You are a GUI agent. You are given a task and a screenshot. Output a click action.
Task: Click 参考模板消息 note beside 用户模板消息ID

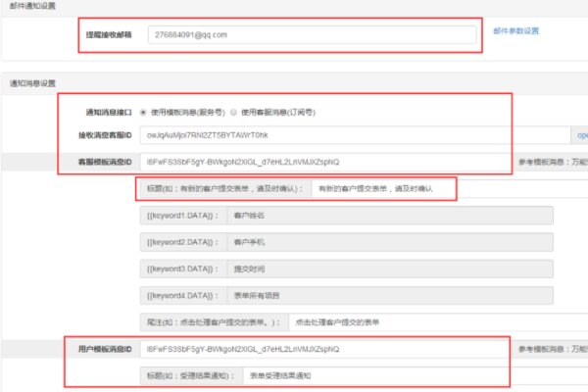pyautogui.click(x=553, y=349)
